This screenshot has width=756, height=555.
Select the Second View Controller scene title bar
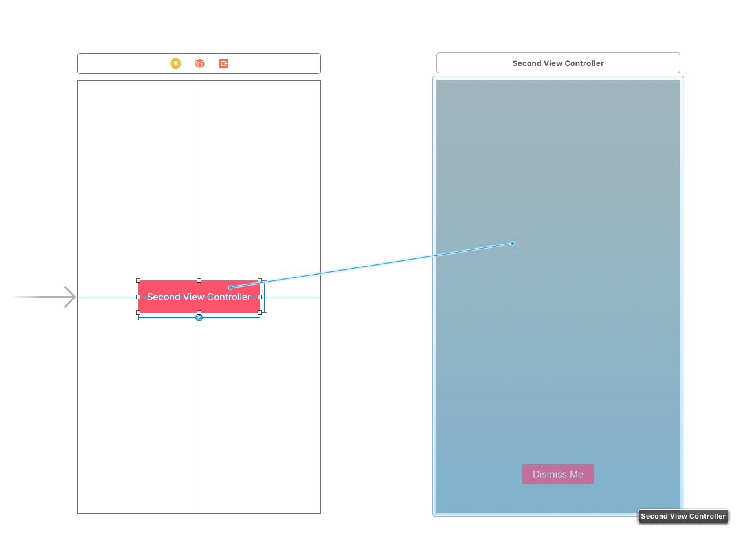(x=557, y=63)
